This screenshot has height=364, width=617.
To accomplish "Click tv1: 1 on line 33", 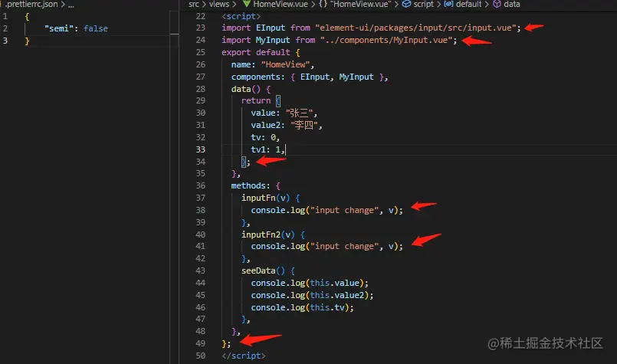I will [x=266, y=149].
